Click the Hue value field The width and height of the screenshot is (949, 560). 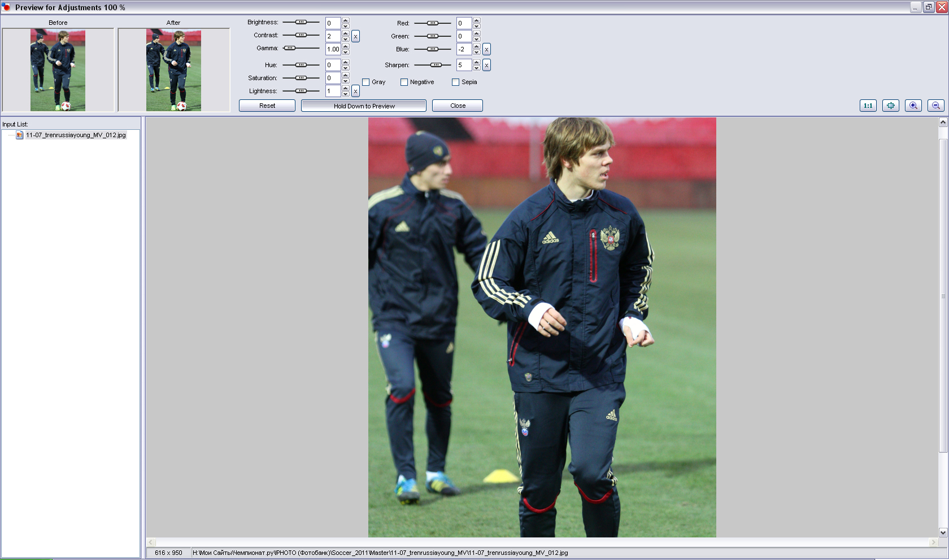coord(333,65)
